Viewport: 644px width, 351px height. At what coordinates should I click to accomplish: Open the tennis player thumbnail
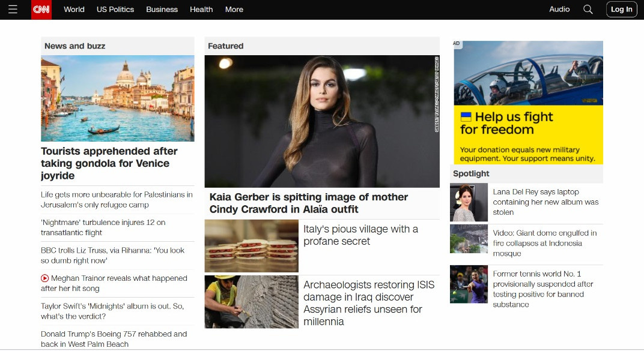point(469,284)
